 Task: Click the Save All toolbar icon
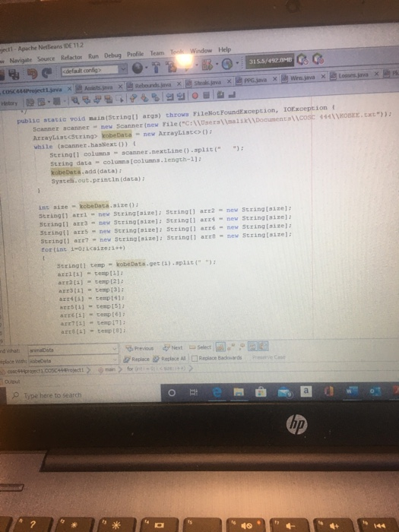click(x=14, y=74)
